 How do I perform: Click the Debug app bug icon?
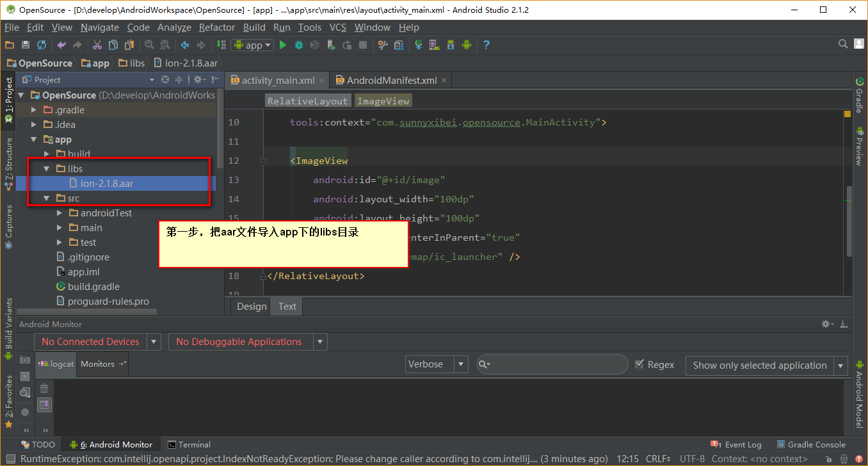point(299,45)
